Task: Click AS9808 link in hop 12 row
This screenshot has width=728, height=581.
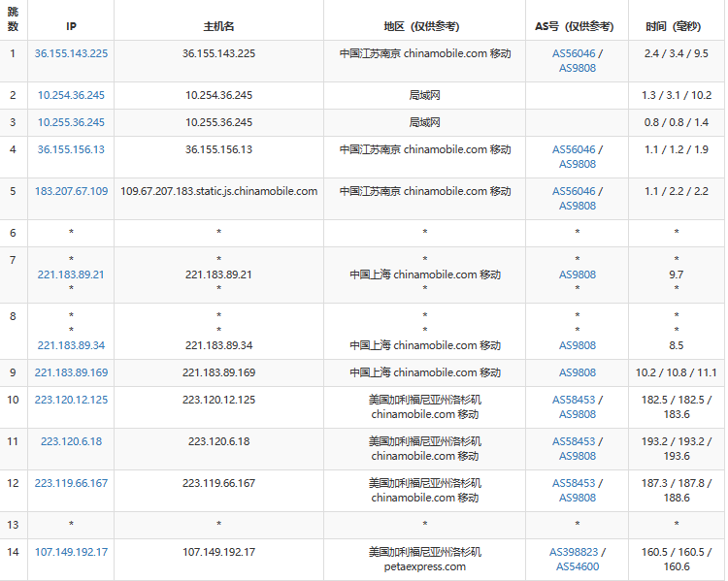Action: click(578, 498)
